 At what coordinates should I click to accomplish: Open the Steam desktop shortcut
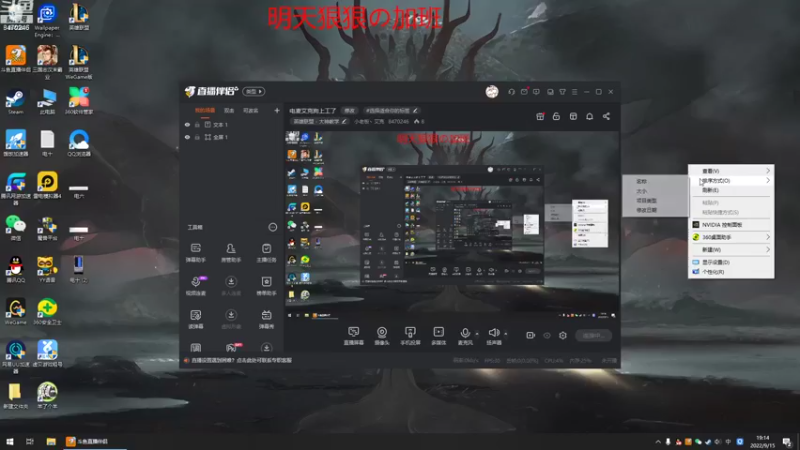click(x=15, y=102)
